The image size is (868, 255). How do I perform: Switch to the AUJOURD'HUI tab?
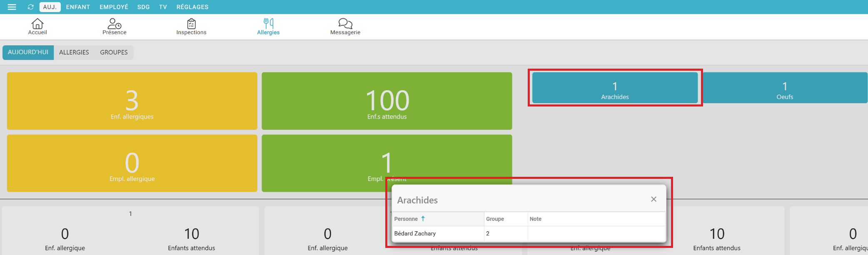coord(28,52)
